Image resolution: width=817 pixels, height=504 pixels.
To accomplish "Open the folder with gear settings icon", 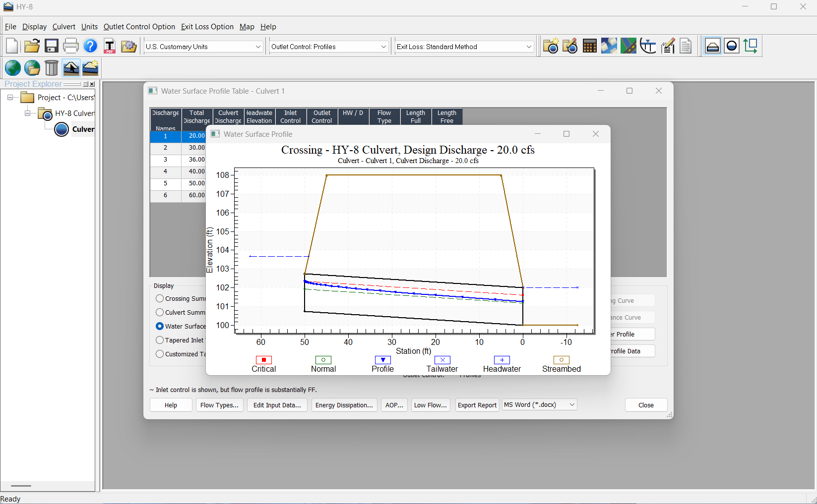I will point(129,46).
